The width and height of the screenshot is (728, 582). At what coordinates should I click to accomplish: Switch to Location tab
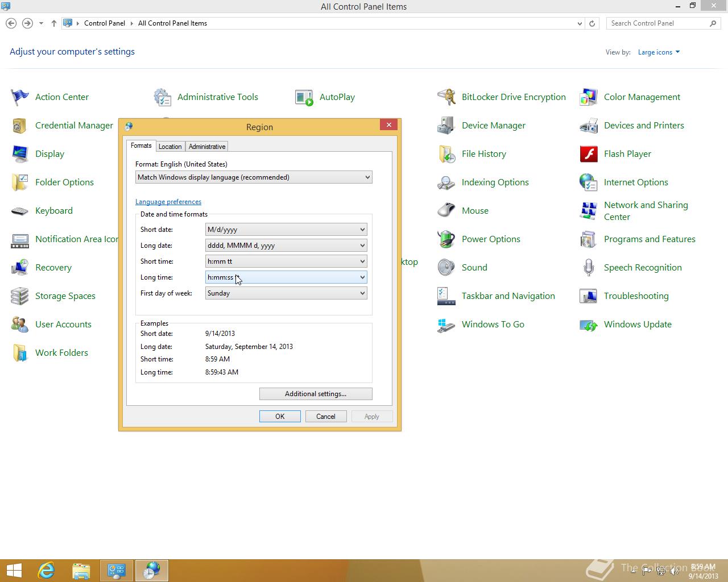(170, 147)
